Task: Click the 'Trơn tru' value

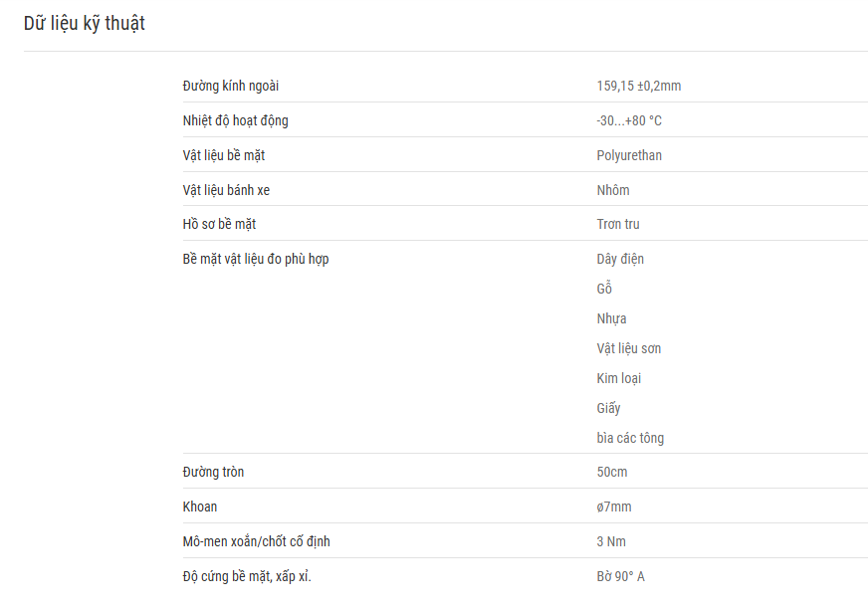Action: (x=618, y=224)
